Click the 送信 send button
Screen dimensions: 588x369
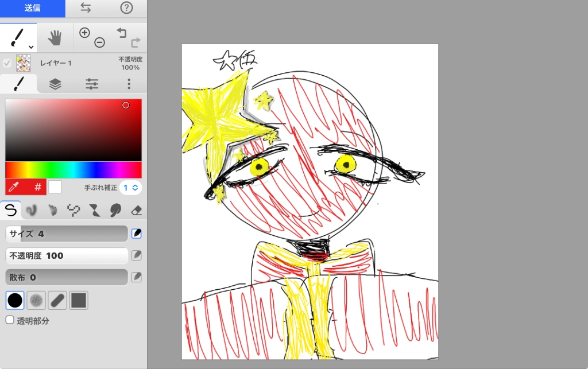(33, 8)
